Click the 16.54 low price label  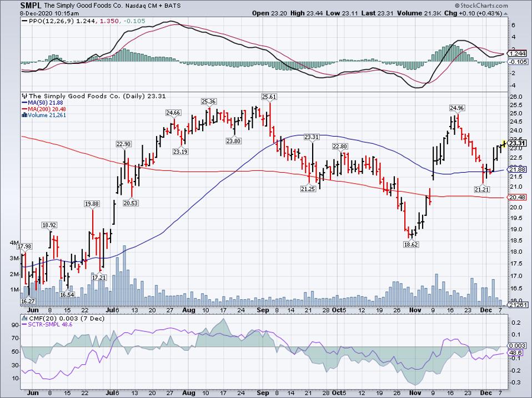click(67, 295)
